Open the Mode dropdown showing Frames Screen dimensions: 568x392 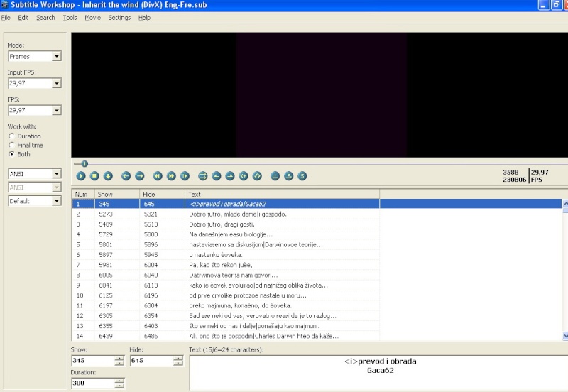click(x=57, y=57)
